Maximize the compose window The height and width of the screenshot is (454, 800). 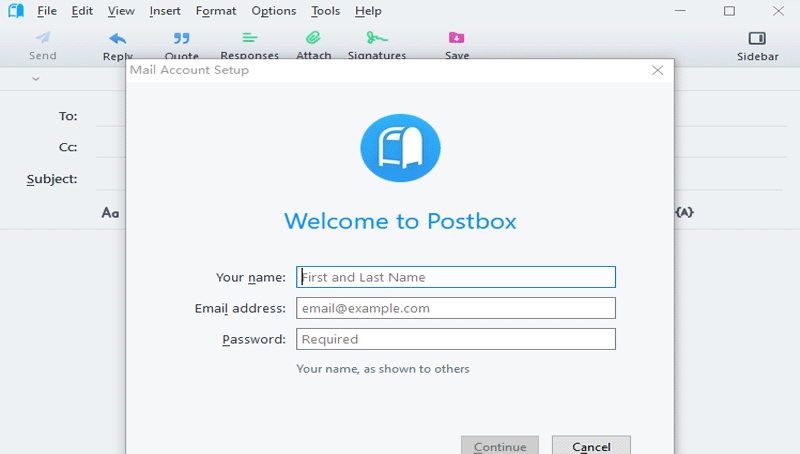pyautogui.click(x=730, y=11)
